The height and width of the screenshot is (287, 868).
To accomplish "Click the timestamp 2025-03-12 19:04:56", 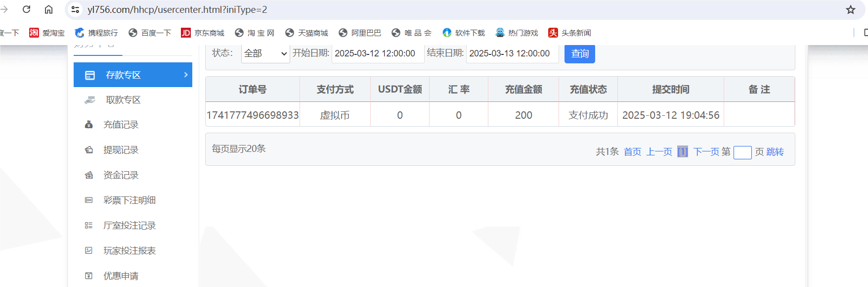I will click(x=671, y=115).
